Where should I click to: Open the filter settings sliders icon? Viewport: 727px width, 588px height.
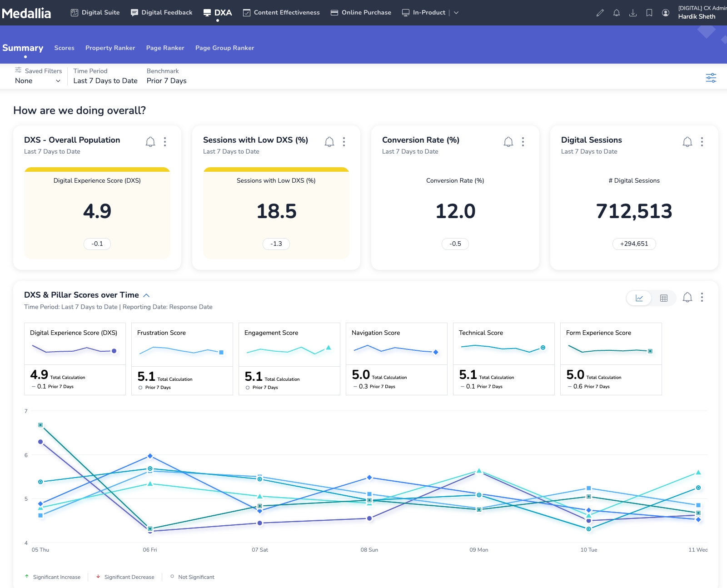[711, 78]
